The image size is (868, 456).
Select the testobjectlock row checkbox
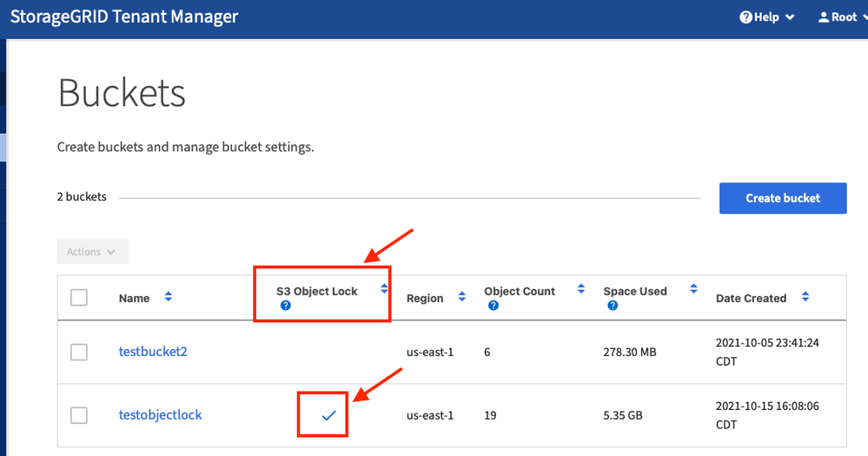(x=79, y=415)
